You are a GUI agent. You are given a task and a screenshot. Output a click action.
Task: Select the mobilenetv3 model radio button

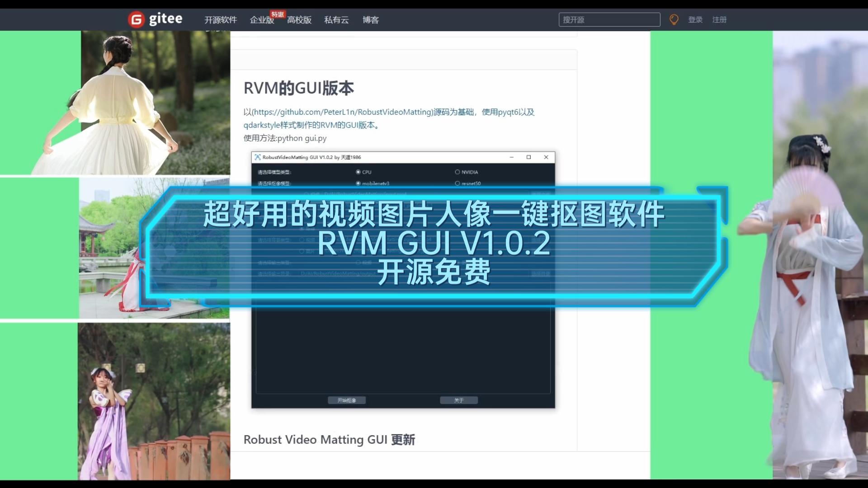[358, 183]
